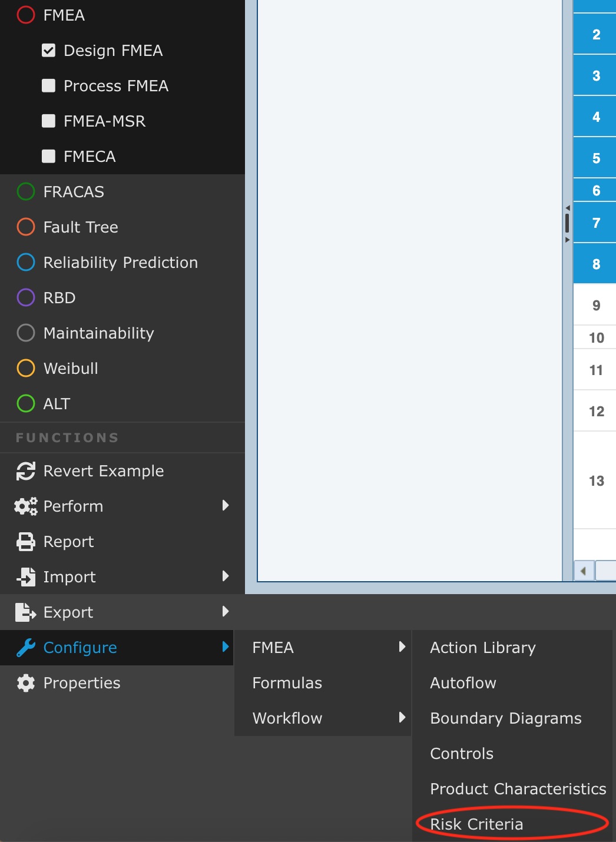This screenshot has width=616, height=842.
Task: Select the Formulas menu entry
Action: (287, 683)
